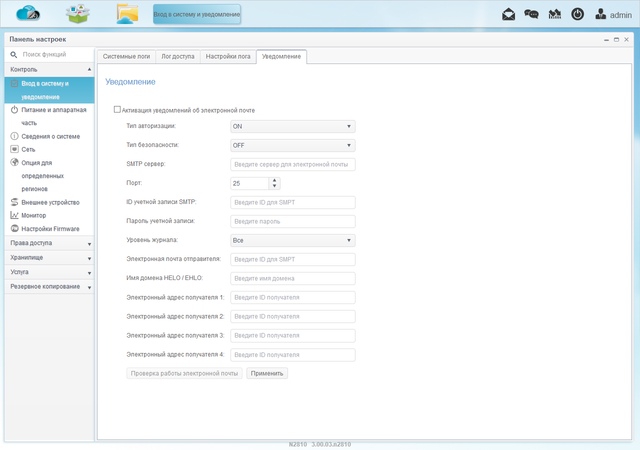Expand the Услуга section

point(49,272)
